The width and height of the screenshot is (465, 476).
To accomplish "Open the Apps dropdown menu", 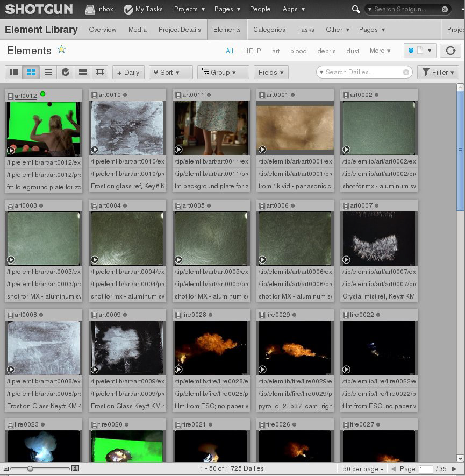I will (294, 9).
